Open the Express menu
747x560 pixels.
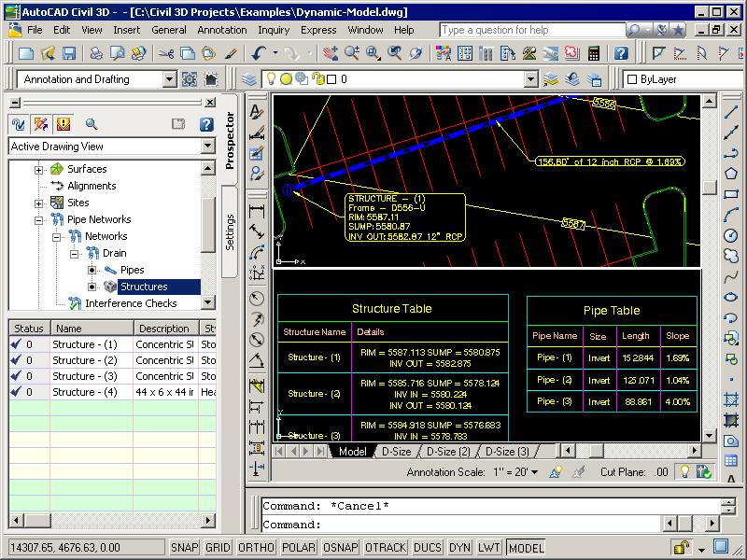pos(318,30)
